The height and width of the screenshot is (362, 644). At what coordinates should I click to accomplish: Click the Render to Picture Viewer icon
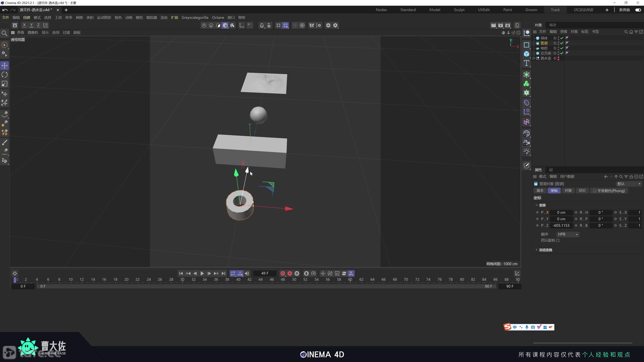pyautogui.click(x=501, y=25)
